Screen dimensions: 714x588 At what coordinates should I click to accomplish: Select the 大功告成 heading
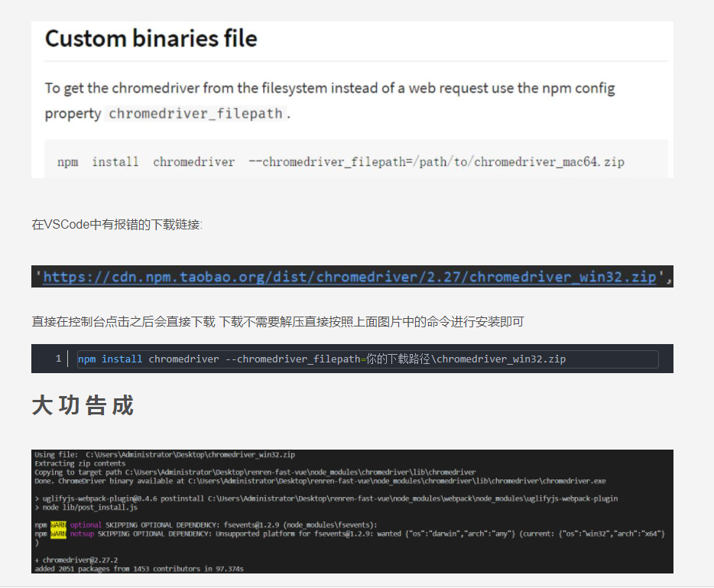click(x=84, y=405)
